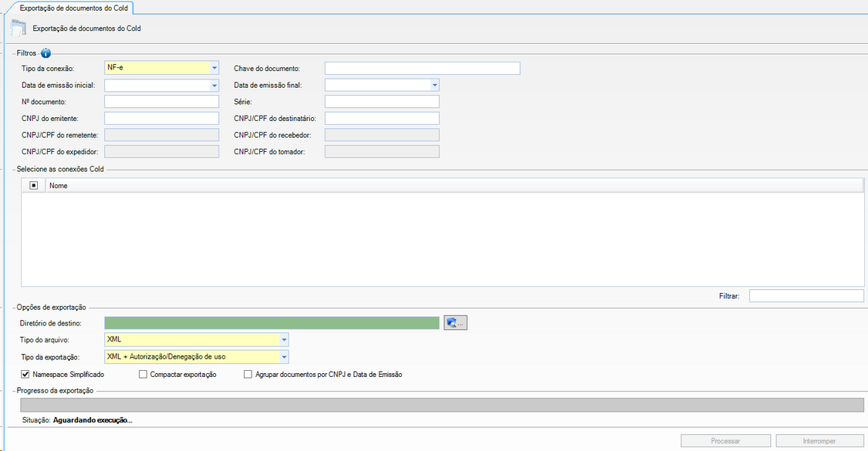This screenshot has width=868, height=451.
Task: Toggle select-all checkbox in Nome column header
Action: pyautogui.click(x=34, y=185)
